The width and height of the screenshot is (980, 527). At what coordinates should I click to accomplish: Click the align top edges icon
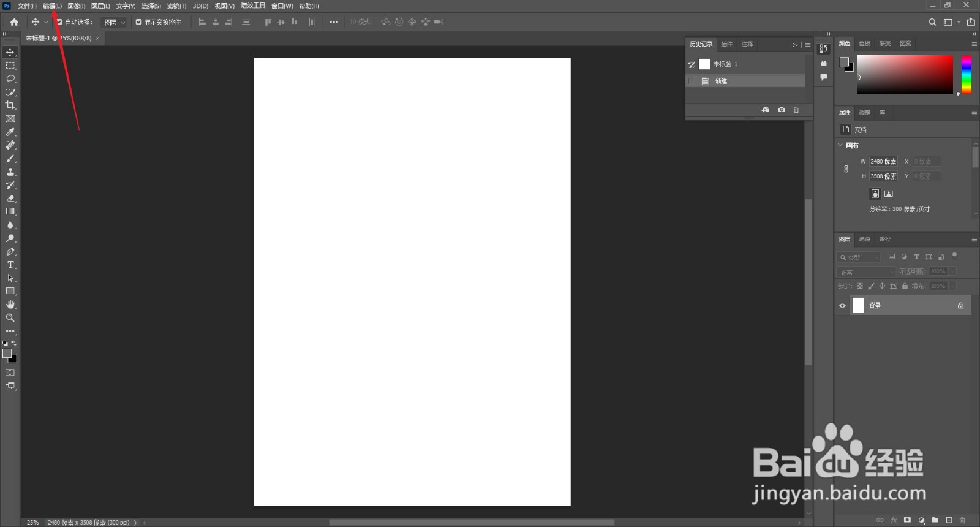(x=268, y=22)
